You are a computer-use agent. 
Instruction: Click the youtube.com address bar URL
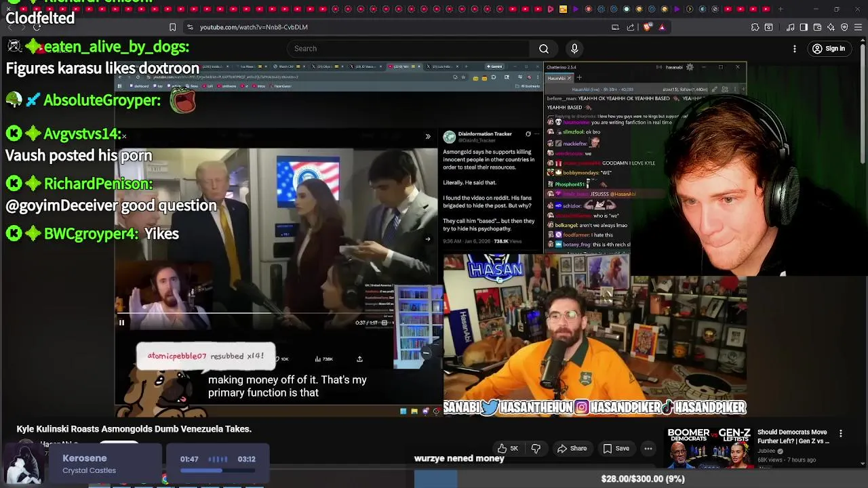coord(254,27)
